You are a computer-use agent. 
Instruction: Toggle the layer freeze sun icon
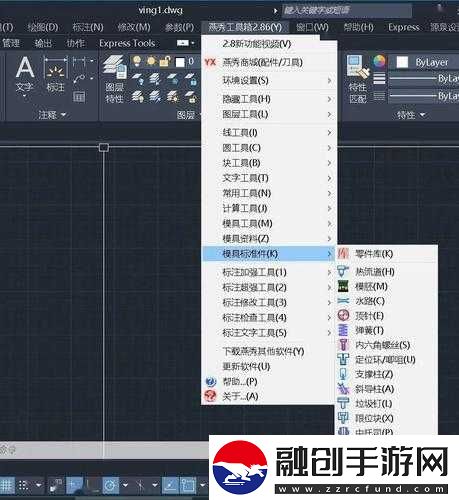[151, 61]
